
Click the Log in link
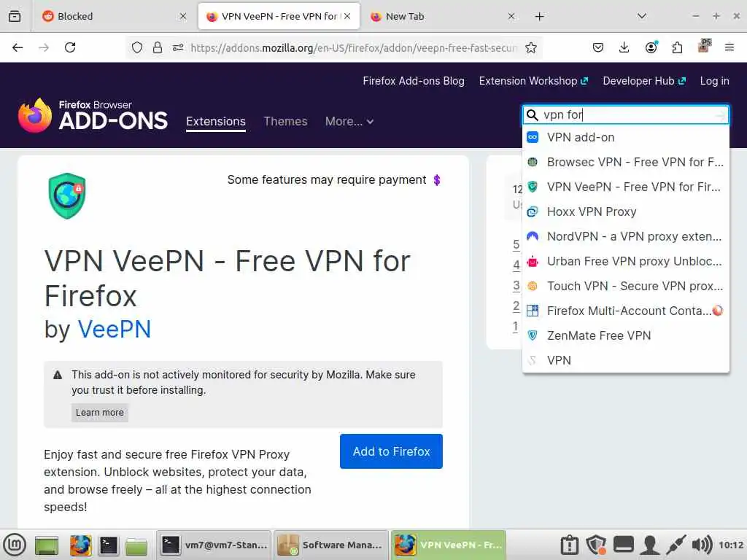tap(714, 81)
